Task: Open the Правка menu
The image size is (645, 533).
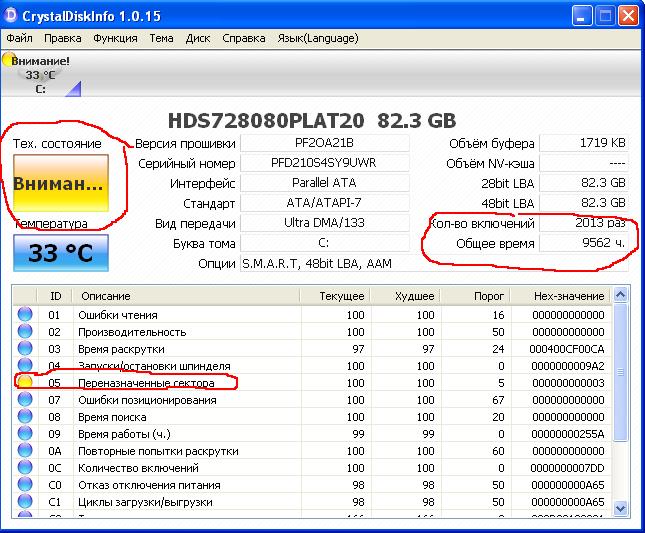Action: tap(63, 38)
